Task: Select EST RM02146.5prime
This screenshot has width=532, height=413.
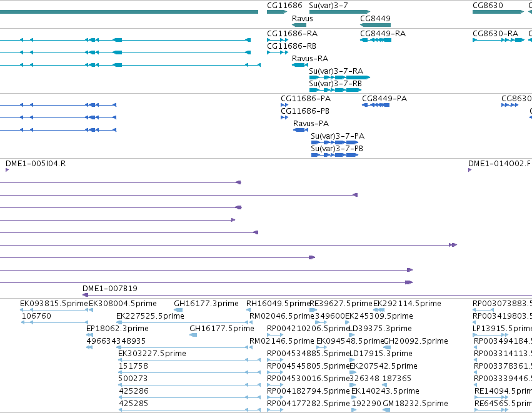Action: click(x=281, y=341)
